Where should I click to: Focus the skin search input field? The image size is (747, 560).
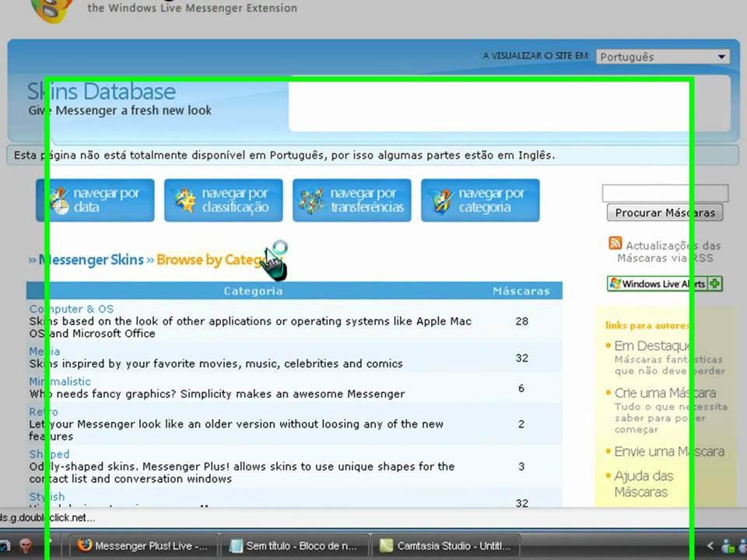pyautogui.click(x=665, y=194)
